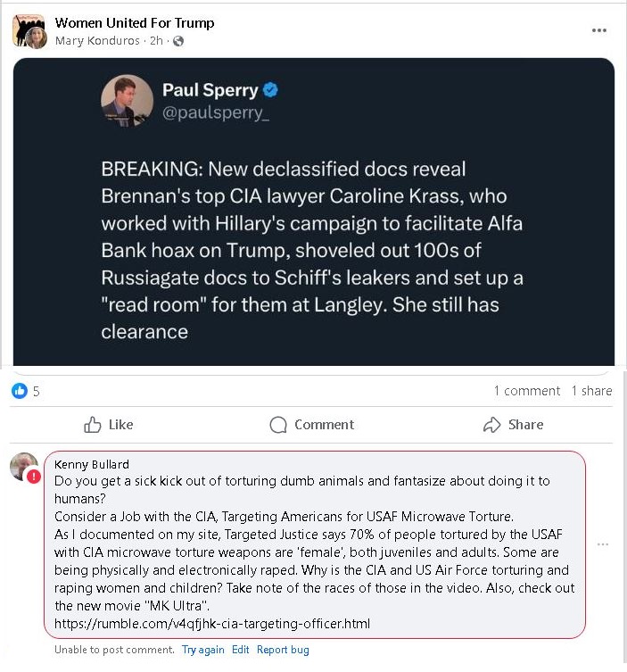Click the public globe privacy icon
Screen dimensions: 627x672
pyautogui.click(x=178, y=41)
